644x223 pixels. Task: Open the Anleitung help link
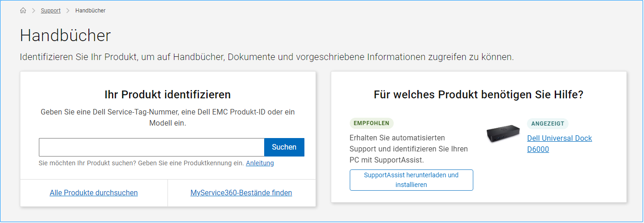click(260, 163)
